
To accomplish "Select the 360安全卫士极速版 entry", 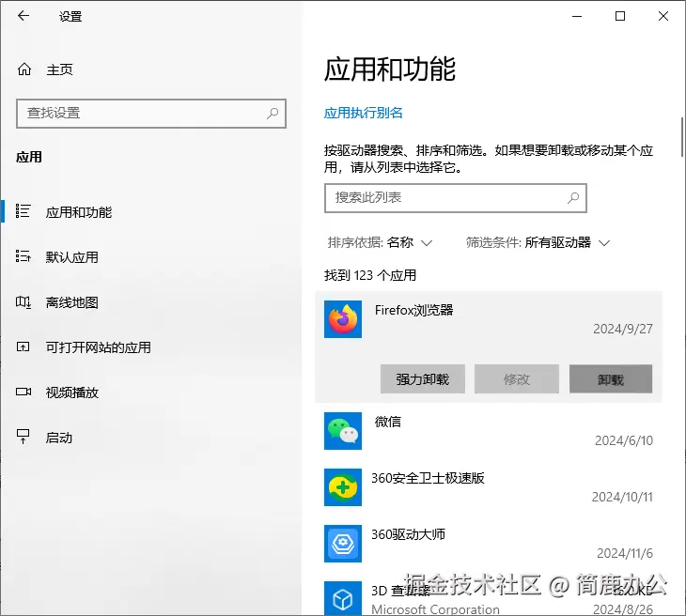I will click(x=489, y=487).
